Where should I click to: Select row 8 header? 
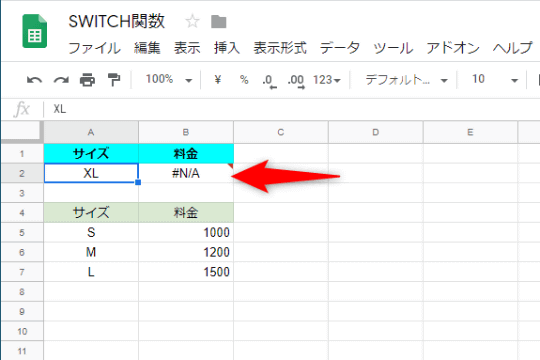(22, 292)
